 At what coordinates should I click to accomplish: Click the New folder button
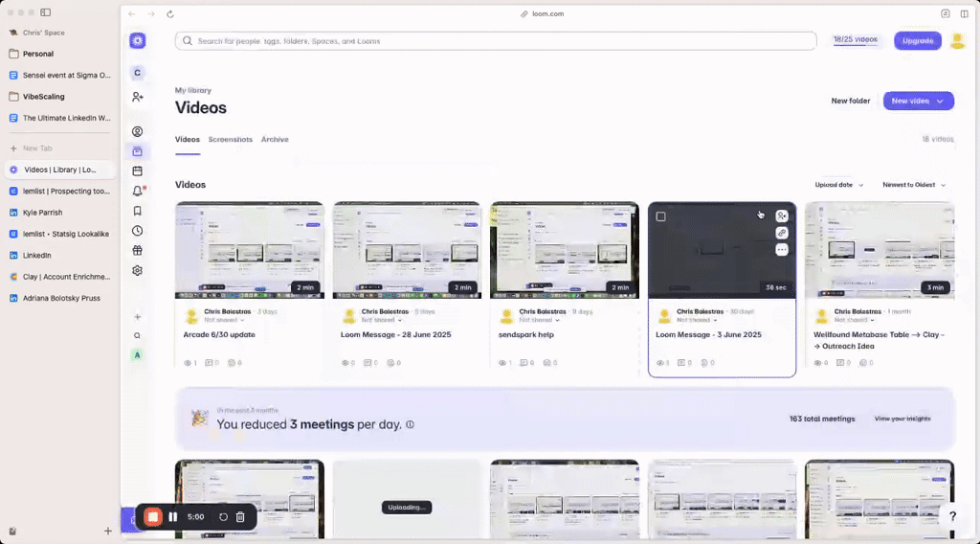click(x=851, y=101)
